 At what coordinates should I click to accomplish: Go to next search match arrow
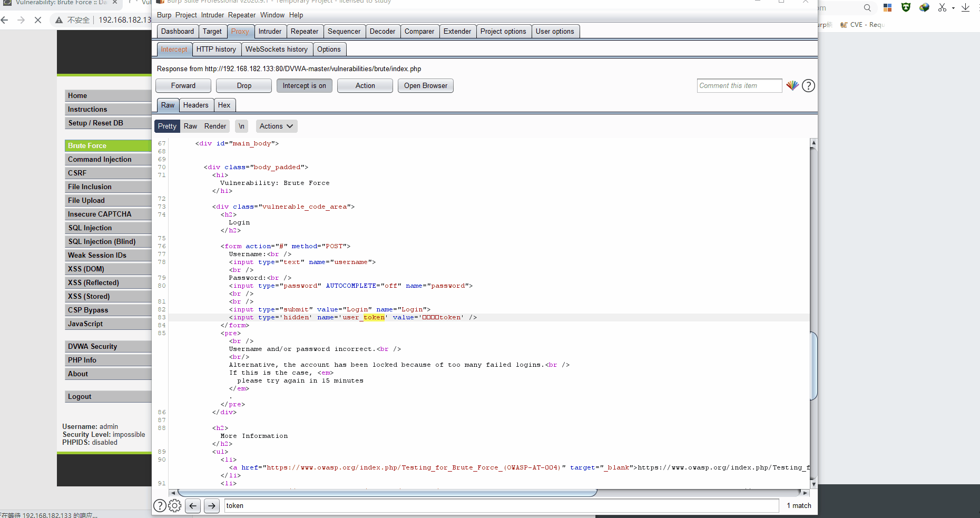pyautogui.click(x=212, y=506)
